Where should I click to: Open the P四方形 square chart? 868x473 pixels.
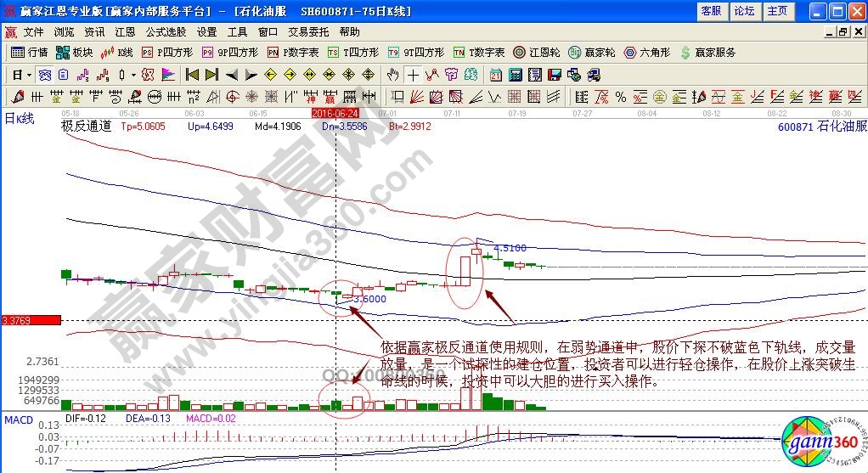(x=166, y=53)
